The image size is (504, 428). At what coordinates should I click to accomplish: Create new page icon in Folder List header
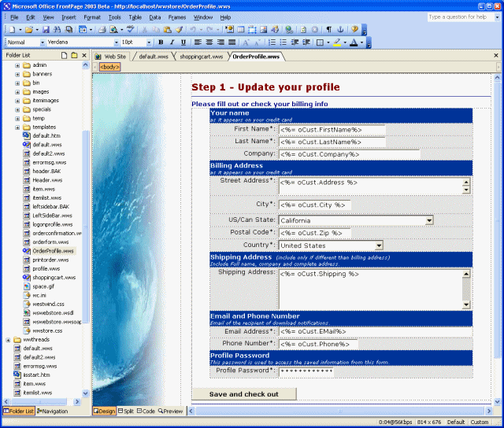coord(64,56)
